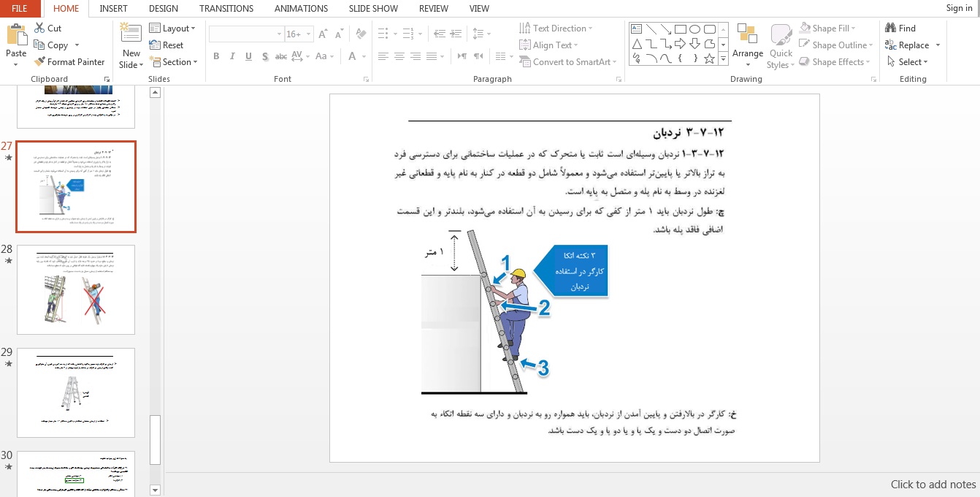The image size is (980, 497).
Task: Switch to the SLIDE SHOW tab
Action: 373,9
